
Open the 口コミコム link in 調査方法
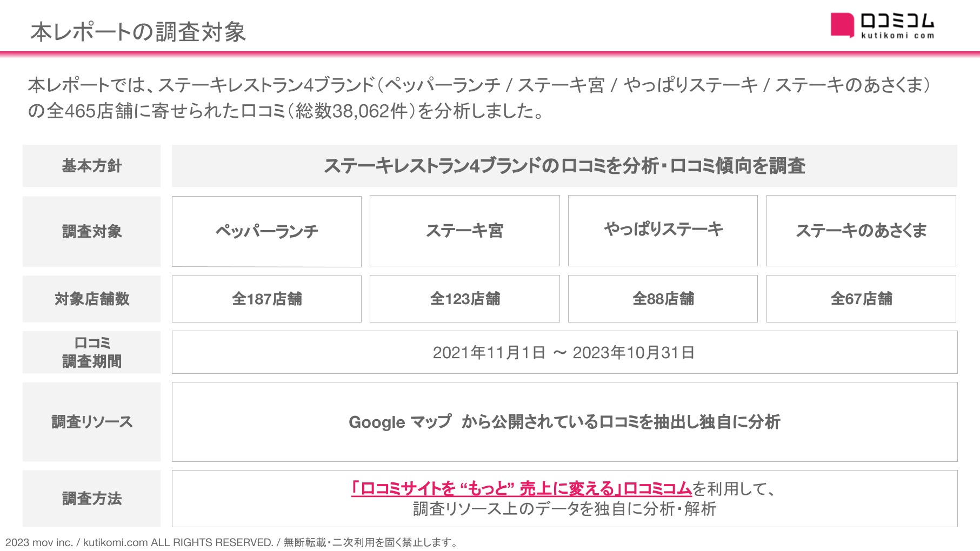(x=521, y=488)
